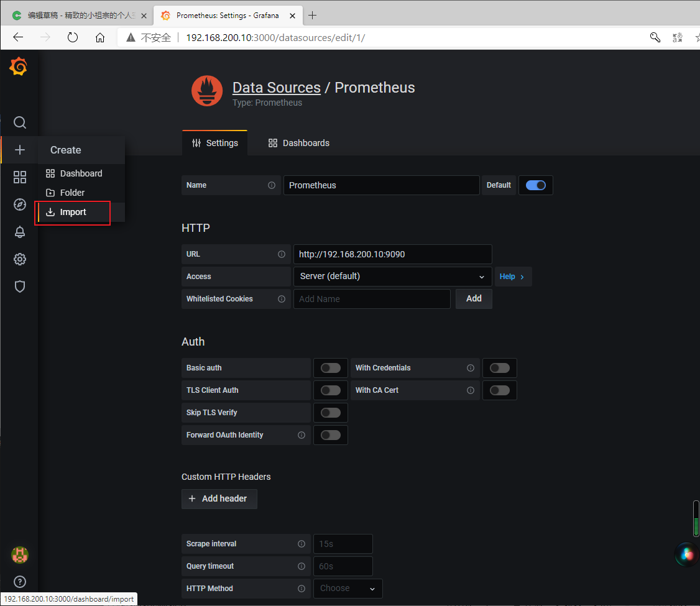Click the browser zoom magnifier icon
This screenshot has width=700, height=606.
click(x=655, y=37)
